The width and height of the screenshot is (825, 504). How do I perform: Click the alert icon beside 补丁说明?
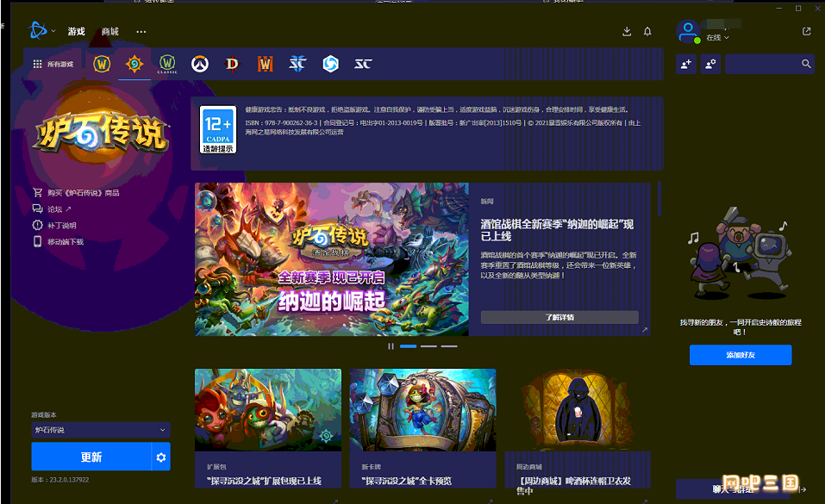tap(37, 225)
